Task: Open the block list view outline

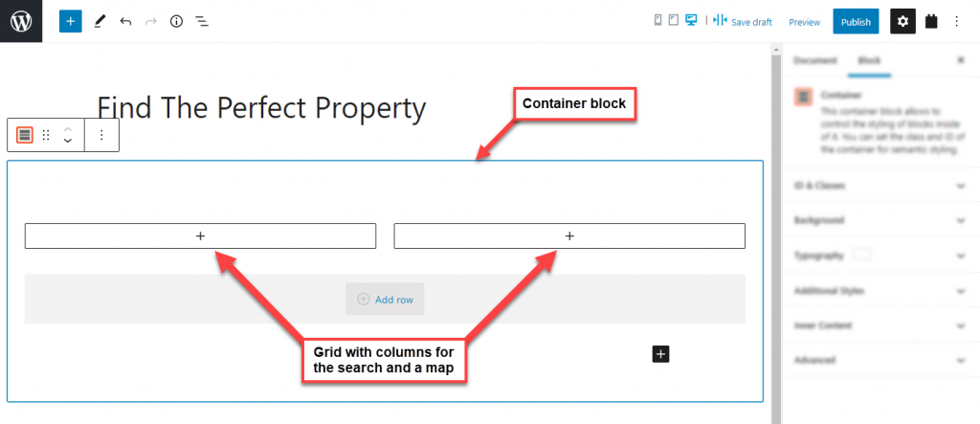Action: (202, 21)
